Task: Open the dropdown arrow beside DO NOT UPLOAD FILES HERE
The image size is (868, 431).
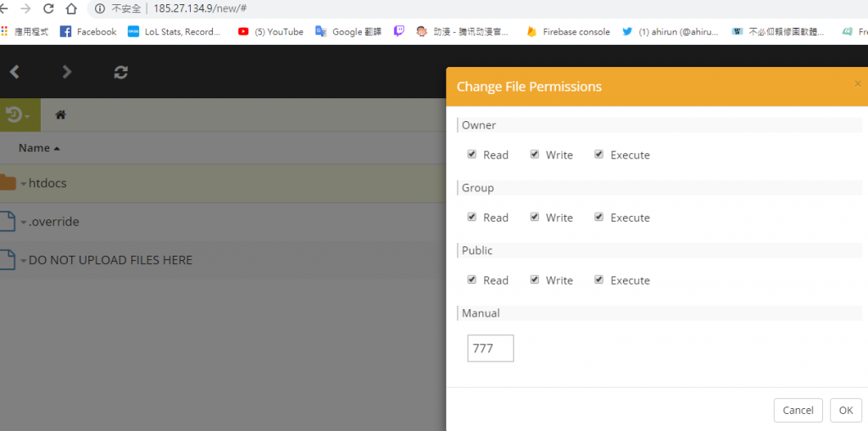Action: point(24,261)
